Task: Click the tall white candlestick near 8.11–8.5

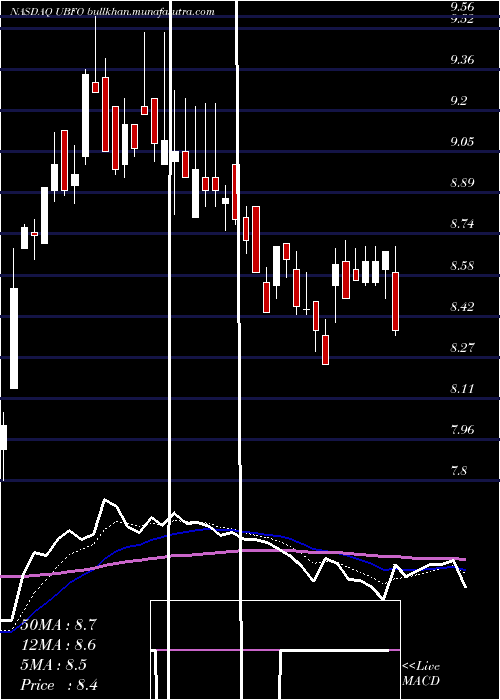Action: [x=14, y=338]
